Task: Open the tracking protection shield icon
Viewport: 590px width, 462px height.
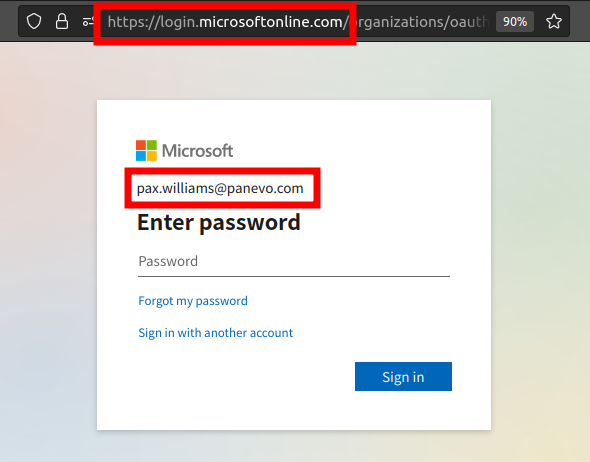Action: point(34,21)
